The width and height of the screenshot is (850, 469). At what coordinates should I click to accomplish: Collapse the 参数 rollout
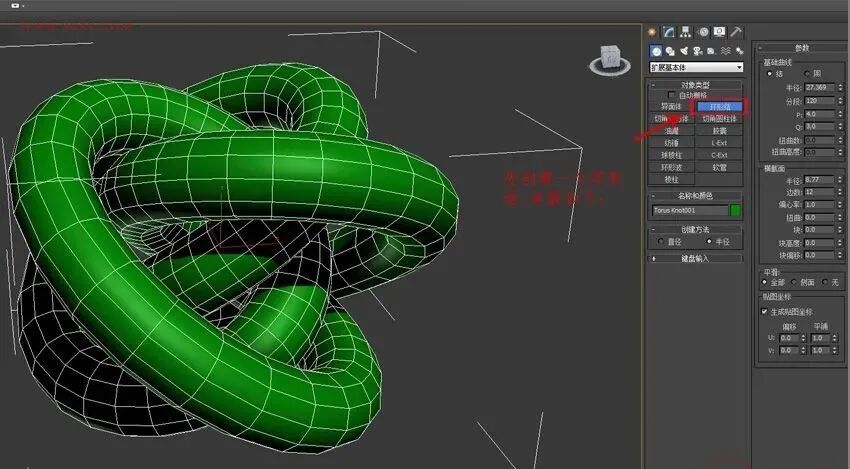coord(801,48)
